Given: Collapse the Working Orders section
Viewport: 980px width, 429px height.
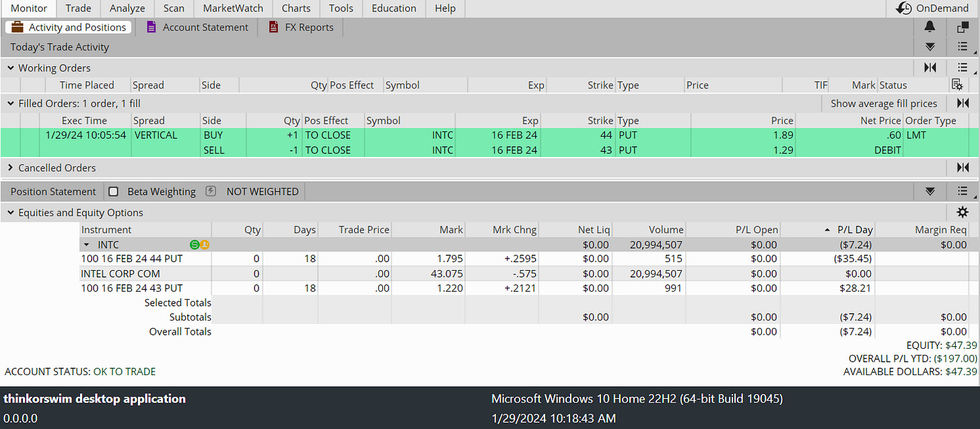Looking at the screenshot, I should tap(11, 67).
